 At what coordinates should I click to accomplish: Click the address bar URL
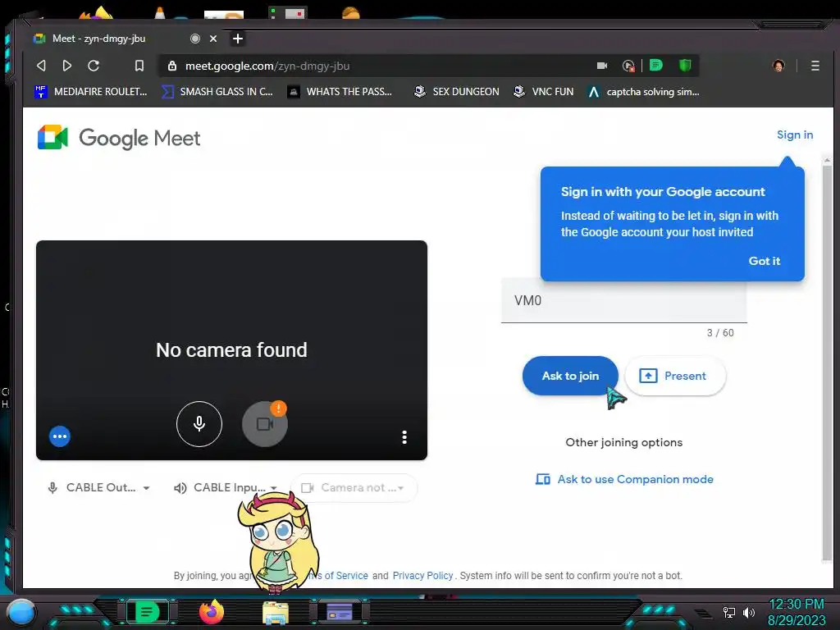tap(267, 66)
